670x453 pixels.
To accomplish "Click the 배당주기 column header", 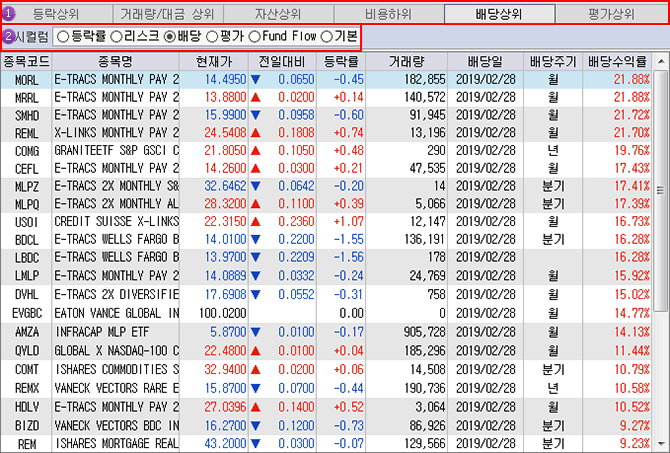I will click(553, 62).
